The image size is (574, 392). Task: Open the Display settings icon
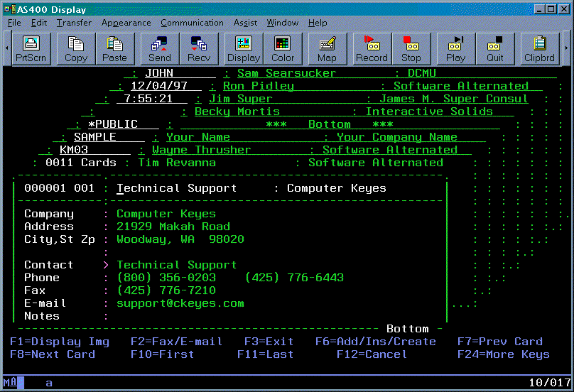click(244, 49)
